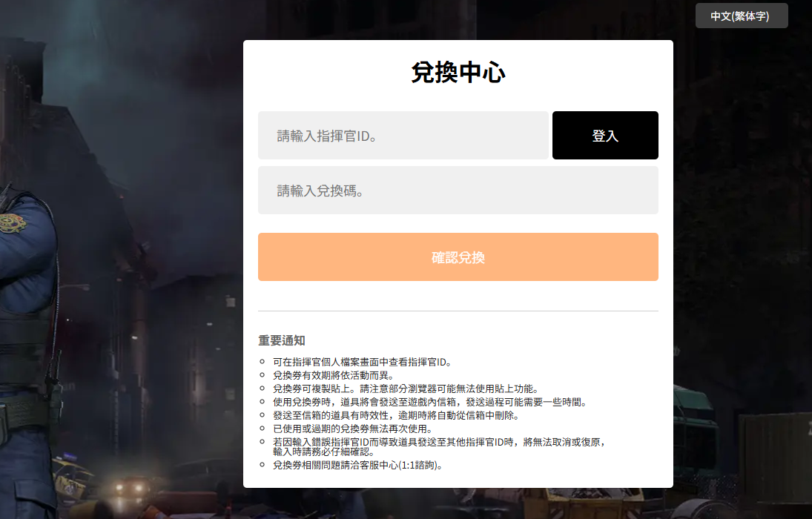Viewport: 812px width, 519px height.
Task: Focus the 請輸入兌換碼 redeem code field
Action: pos(458,191)
